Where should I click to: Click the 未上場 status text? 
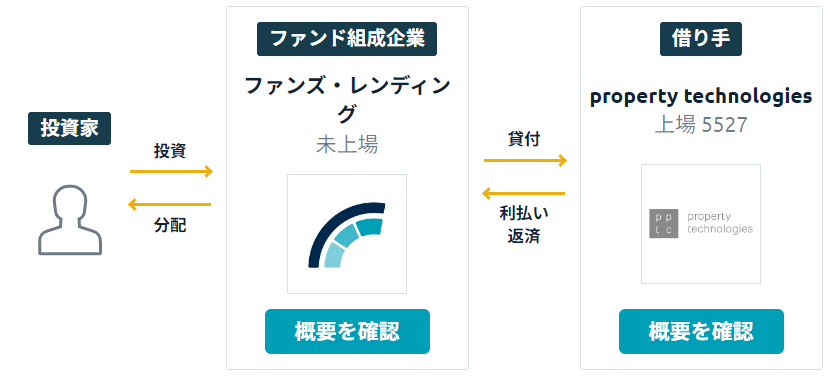tap(347, 144)
